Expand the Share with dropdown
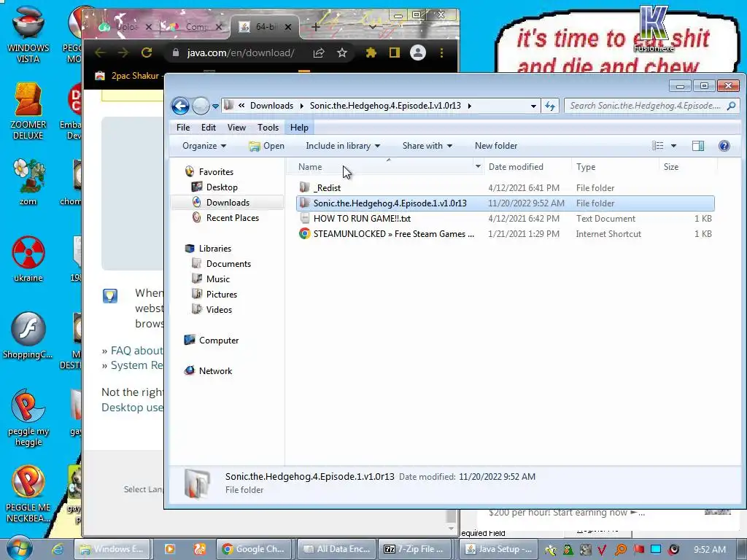The image size is (747, 560). [427, 146]
